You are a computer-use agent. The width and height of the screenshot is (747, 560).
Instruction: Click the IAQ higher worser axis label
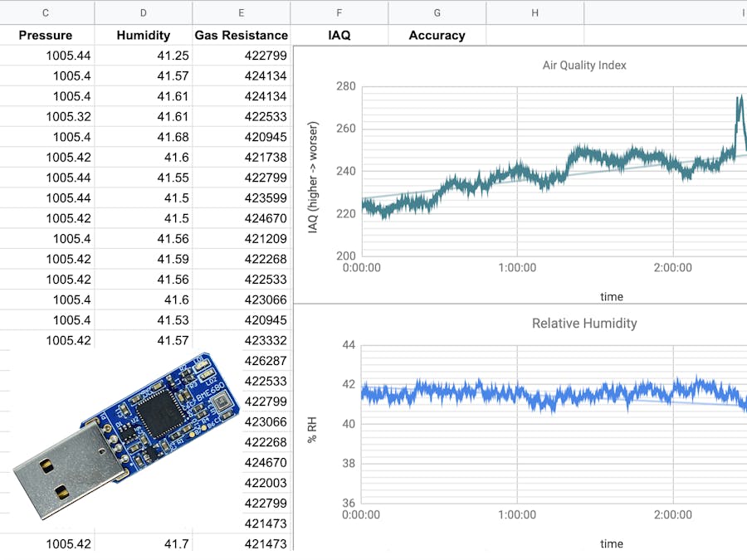pos(314,181)
